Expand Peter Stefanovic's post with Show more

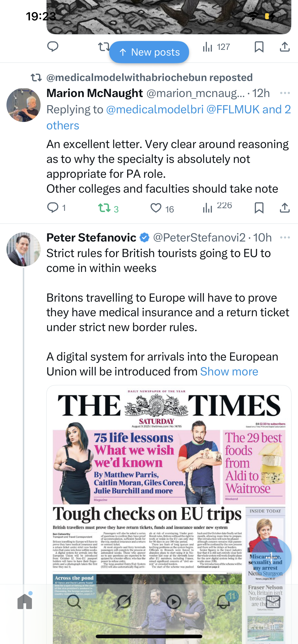point(229,372)
